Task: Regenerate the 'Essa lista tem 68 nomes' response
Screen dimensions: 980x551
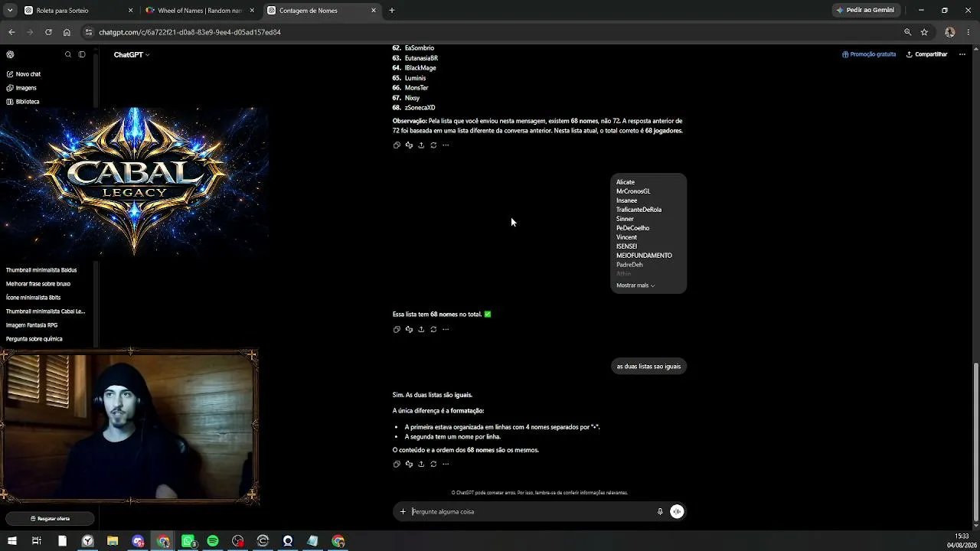Action: click(433, 330)
